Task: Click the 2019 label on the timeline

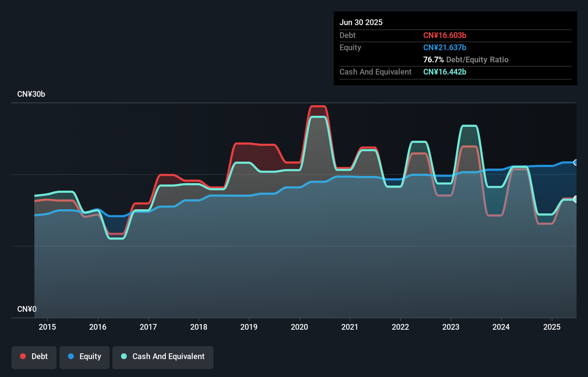Action: 249,327
